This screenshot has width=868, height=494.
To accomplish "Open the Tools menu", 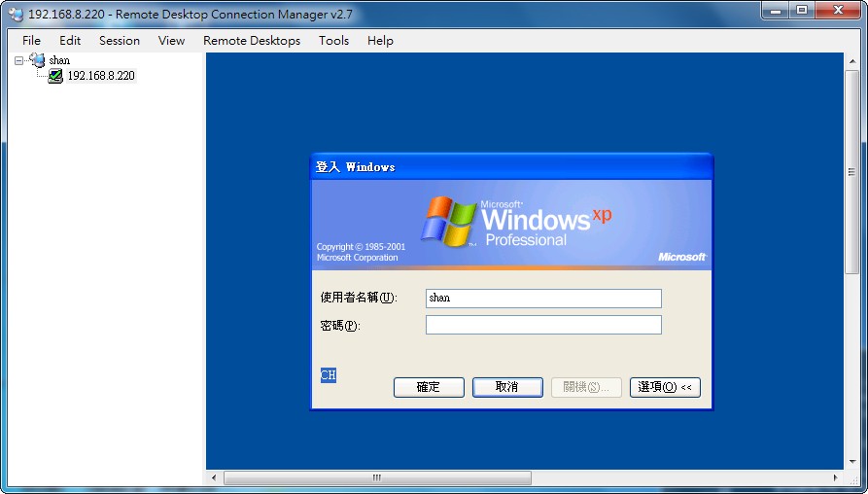I will point(333,41).
